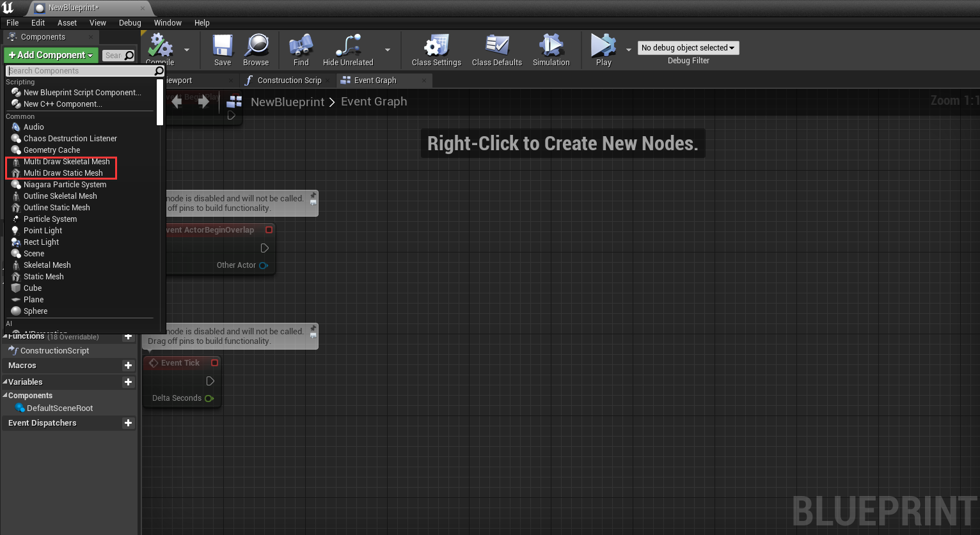Add Plane component

33,300
